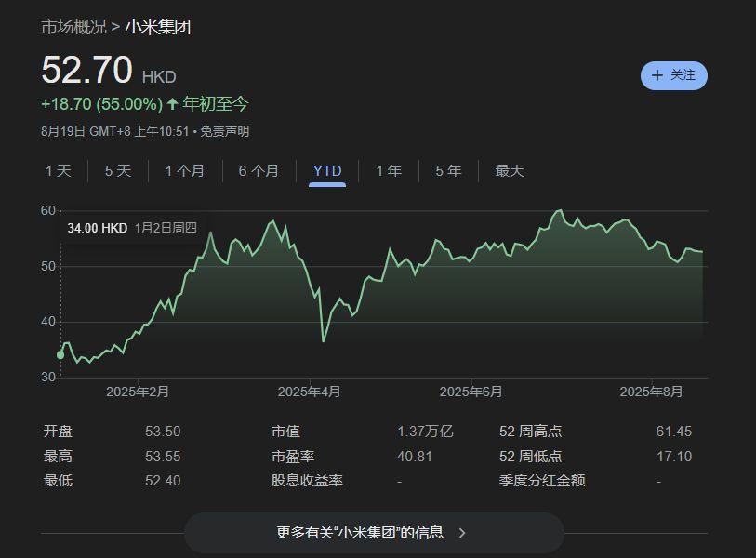Click the 34.00 HKD chart tooltip

click(x=132, y=228)
